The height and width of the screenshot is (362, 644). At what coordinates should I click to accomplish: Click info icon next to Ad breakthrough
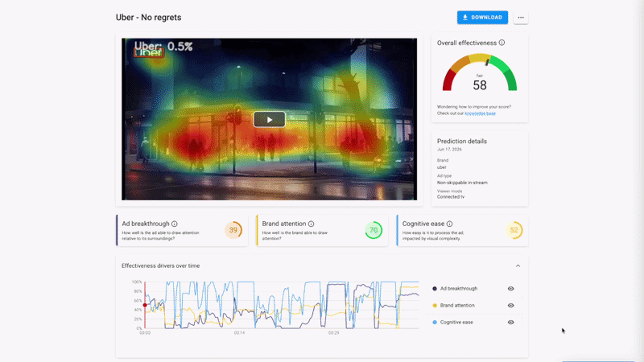175,224
